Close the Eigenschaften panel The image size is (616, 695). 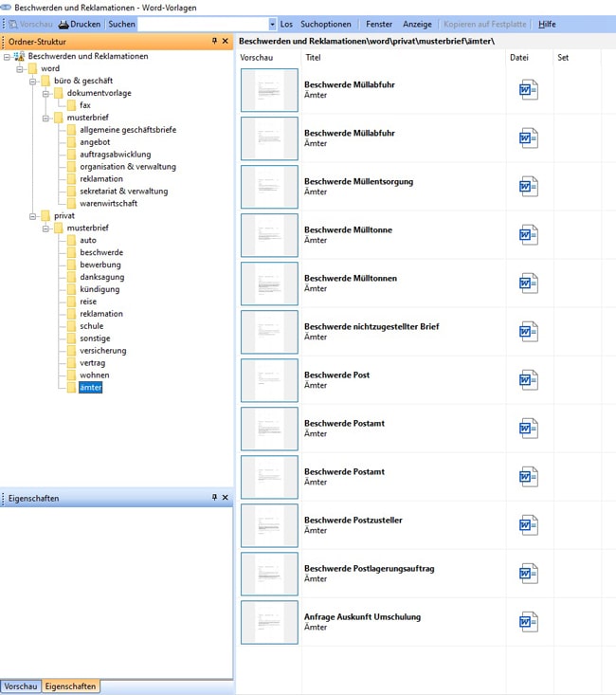[x=226, y=498]
